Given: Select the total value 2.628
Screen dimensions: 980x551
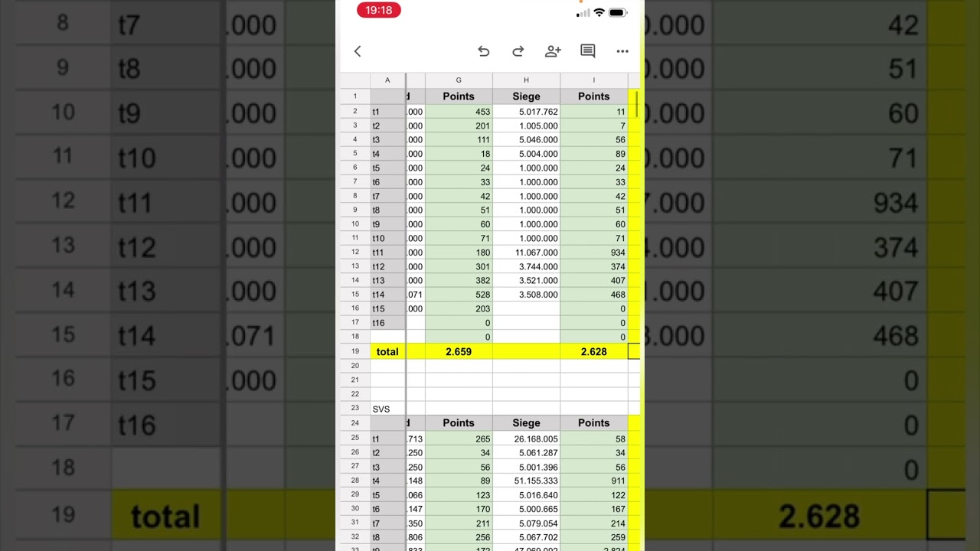Looking at the screenshot, I should 594,351.
